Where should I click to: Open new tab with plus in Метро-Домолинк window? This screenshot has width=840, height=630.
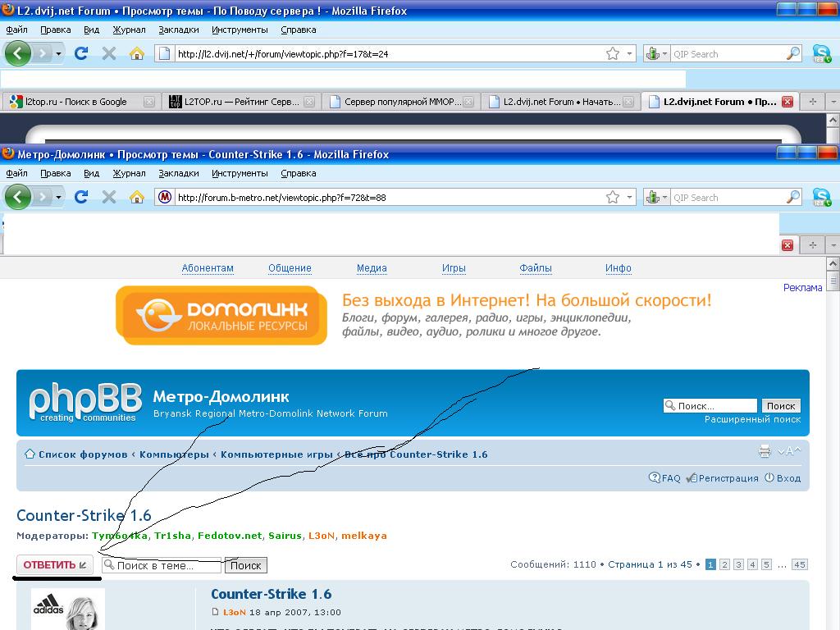tap(813, 244)
